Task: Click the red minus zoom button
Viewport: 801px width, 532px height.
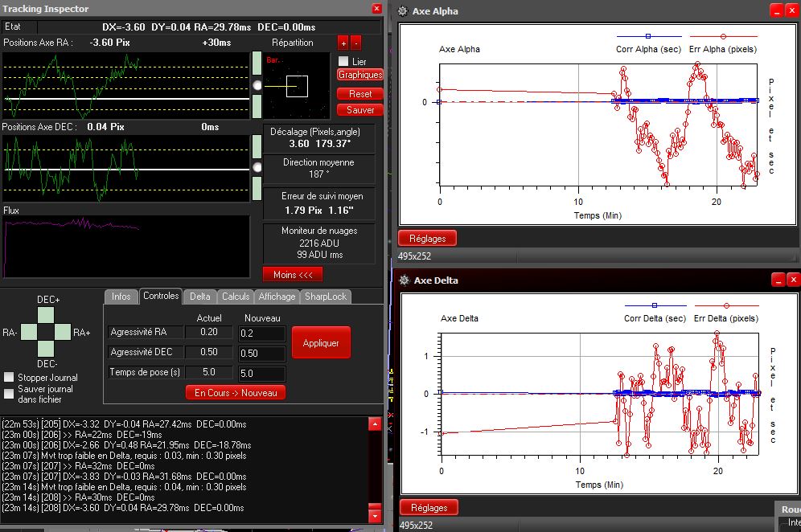Action: tap(356, 43)
